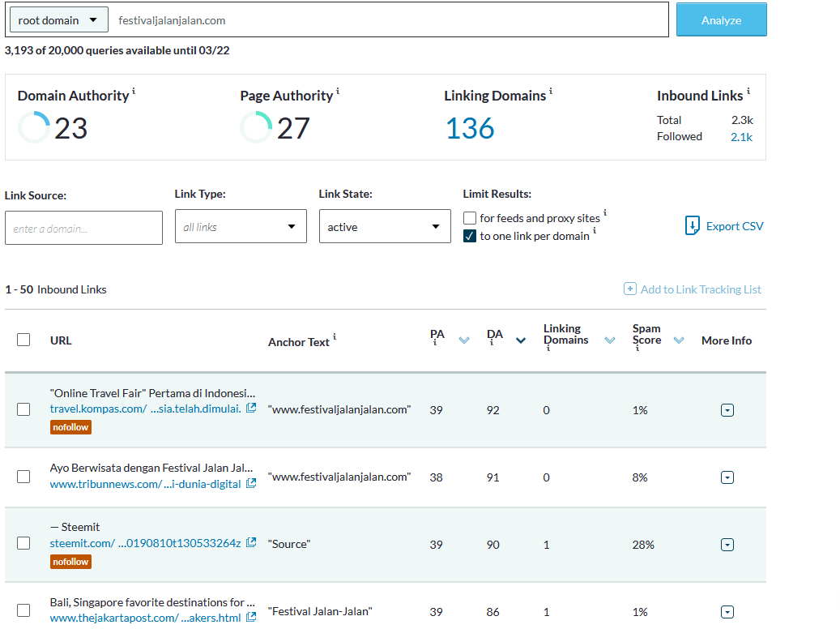
Task: Open the root domain scope dropdown
Action: click(x=59, y=20)
